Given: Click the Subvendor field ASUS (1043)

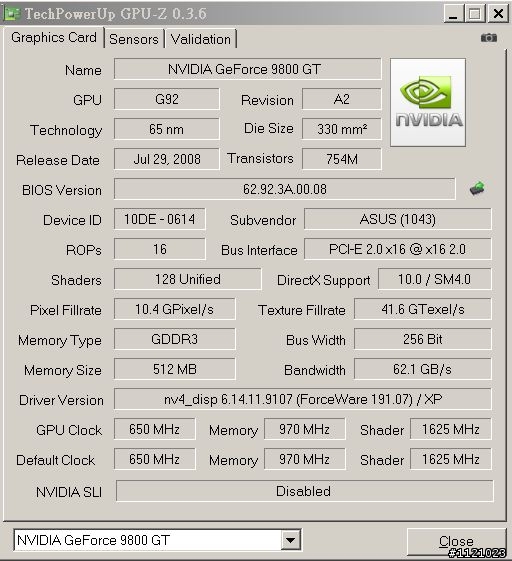Looking at the screenshot, I should 398,219.
